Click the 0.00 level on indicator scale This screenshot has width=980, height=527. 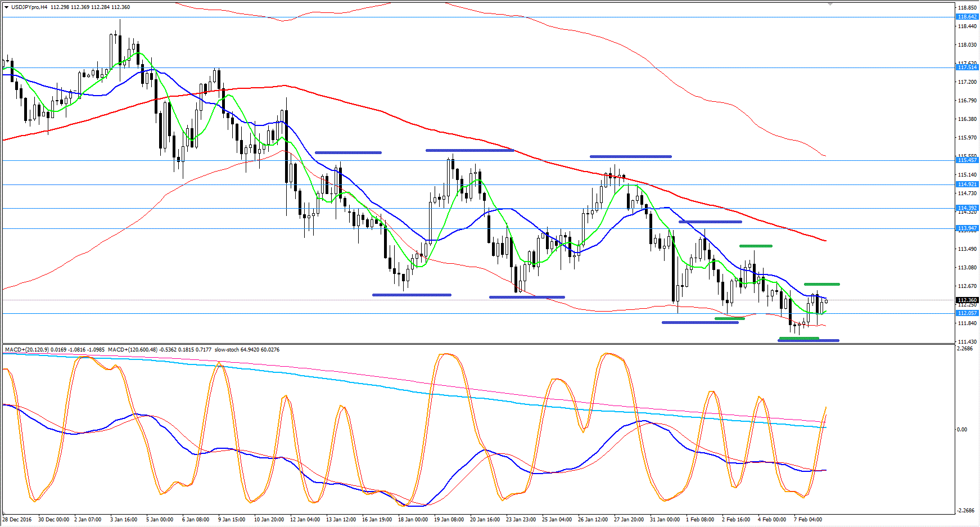point(962,430)
